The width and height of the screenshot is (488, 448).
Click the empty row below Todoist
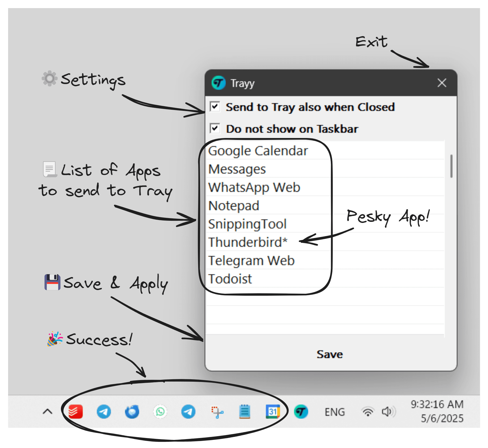click(325, 297)
